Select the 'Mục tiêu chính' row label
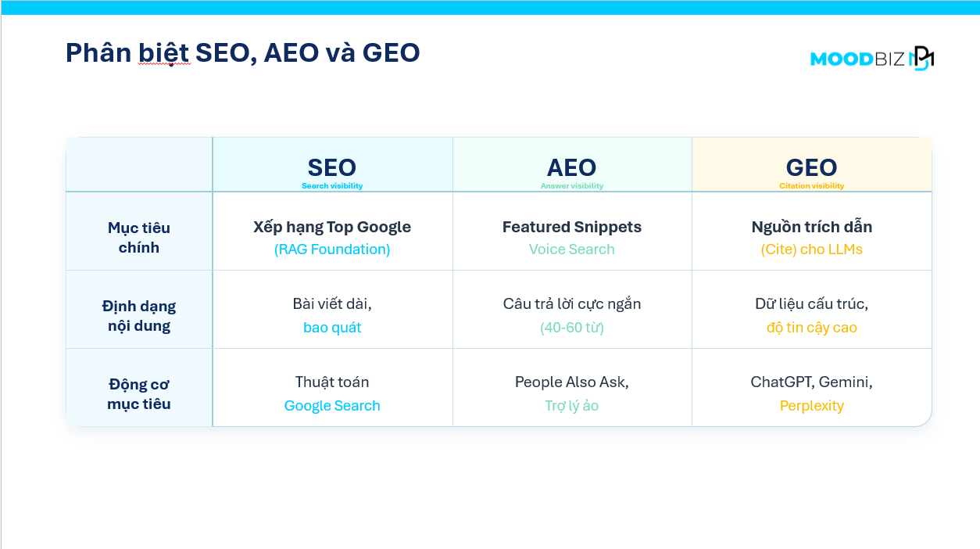Viewport: 980px width, 549px height. click(139, 238)
